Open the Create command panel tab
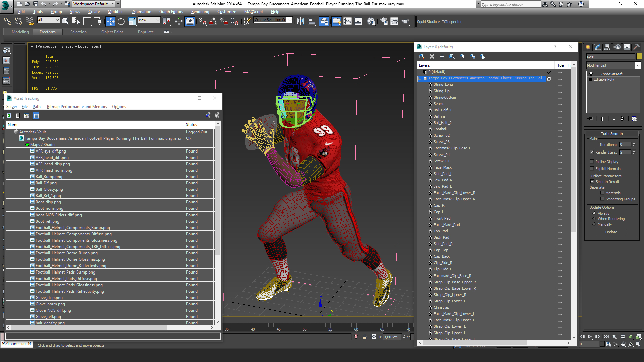The width and height of the screenshot is (644, 362). pyautogui.click(x=588, y=47)
